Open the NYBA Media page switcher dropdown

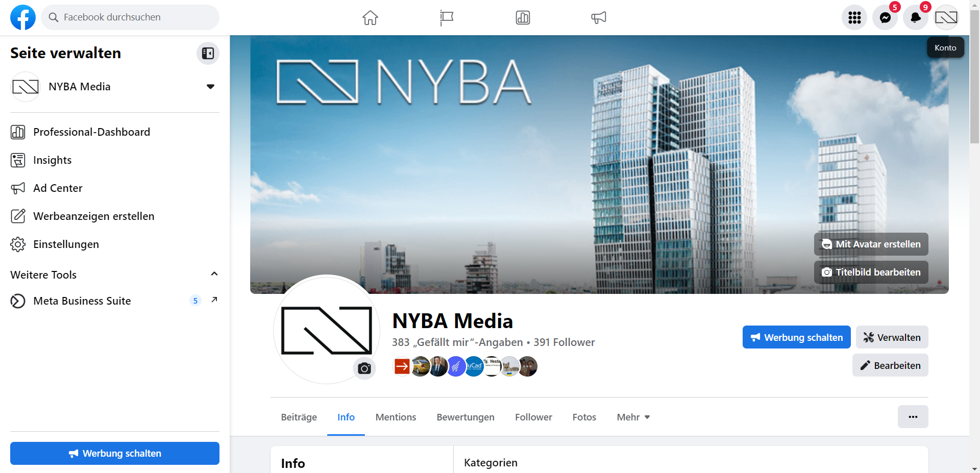pos(210,87)
